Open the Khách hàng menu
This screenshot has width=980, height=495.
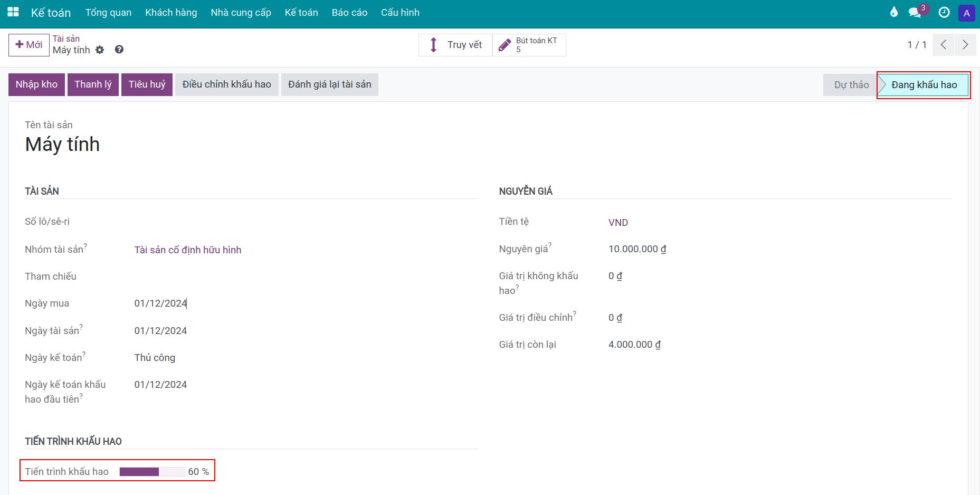pyautogui.click(x=171, y=13)
